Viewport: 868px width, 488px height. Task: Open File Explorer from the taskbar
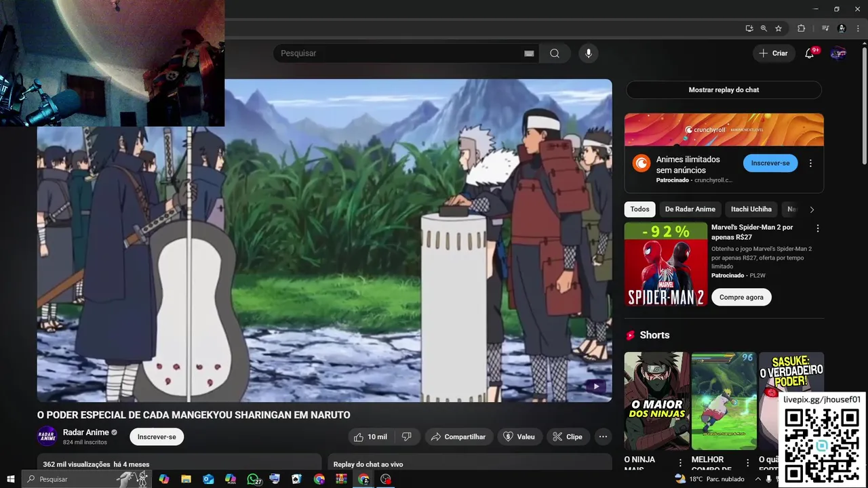coord(186,479)
